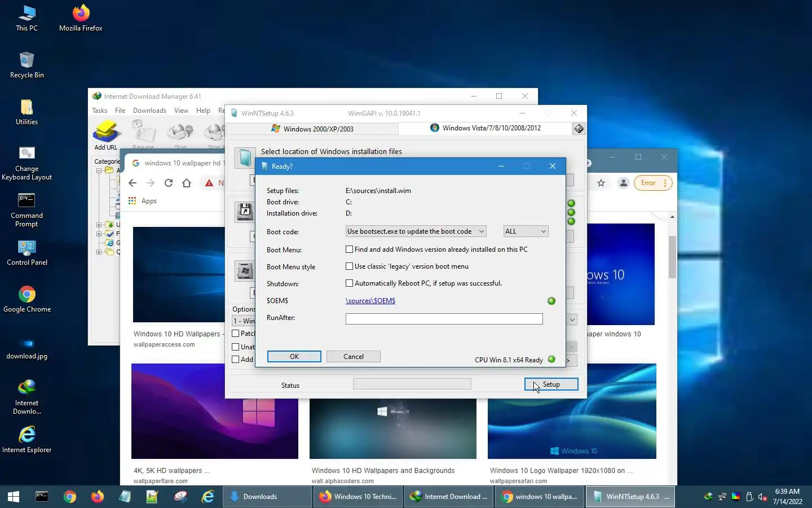Click the 'E:\sources\install.wim' setup files path
This screenshot has width=812, height=508.
(x=378, y=191)
